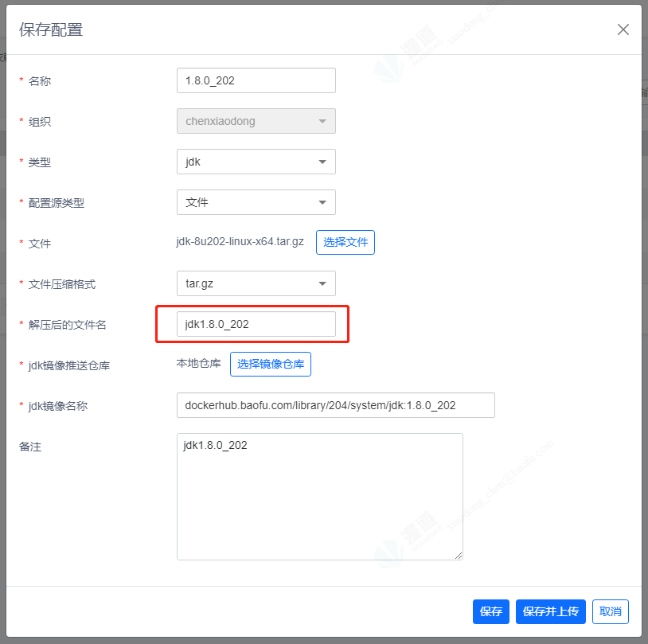The height and width of the screenshot is (644, 648).
Task: Open the 类型 dropdown showing jdk
Action: pos(256,162)
